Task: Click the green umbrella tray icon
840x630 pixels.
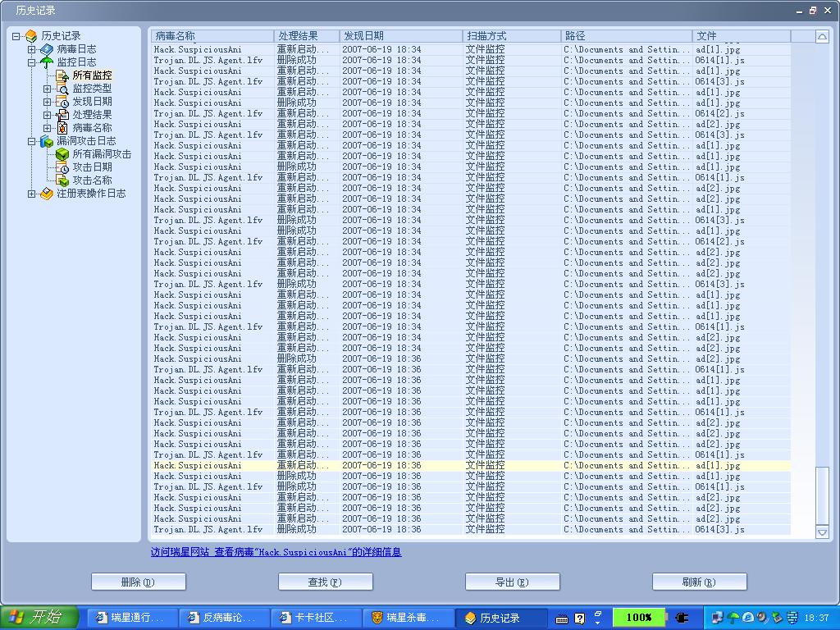Action: point(733,619)
